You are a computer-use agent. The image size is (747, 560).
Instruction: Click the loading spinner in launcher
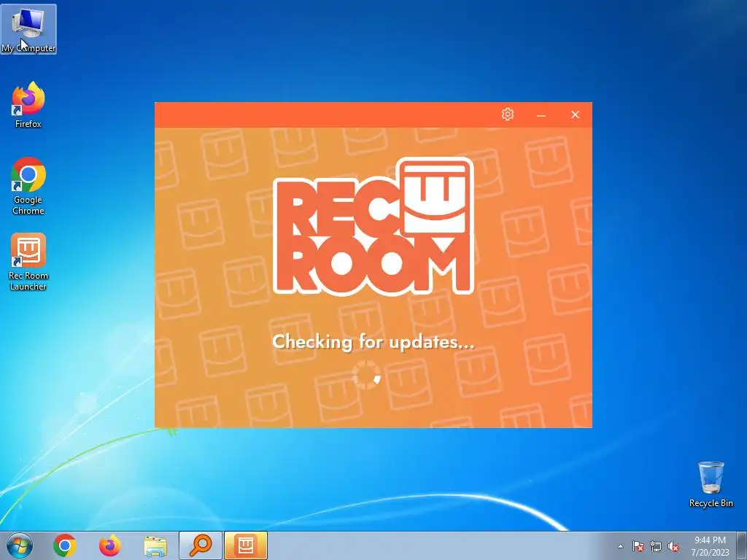(367, 374)
